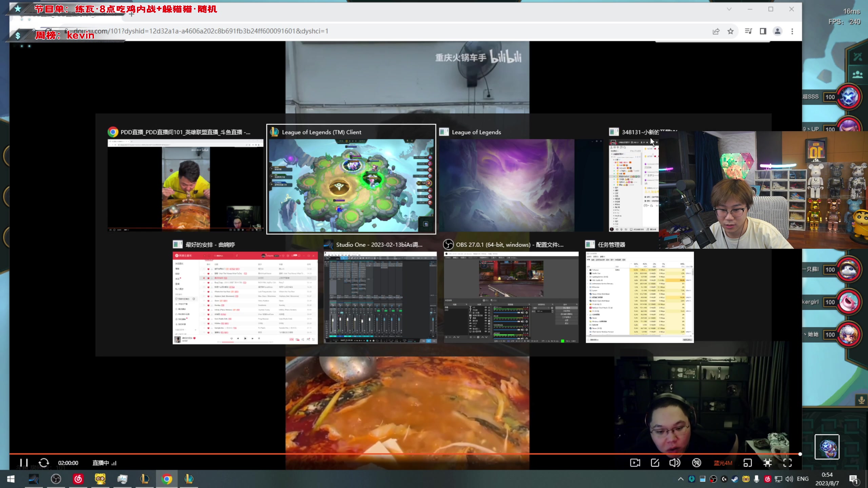The height and width of the screenshot is (488, 868).
Task: Pause the live stream video
Action: point(23,463)
